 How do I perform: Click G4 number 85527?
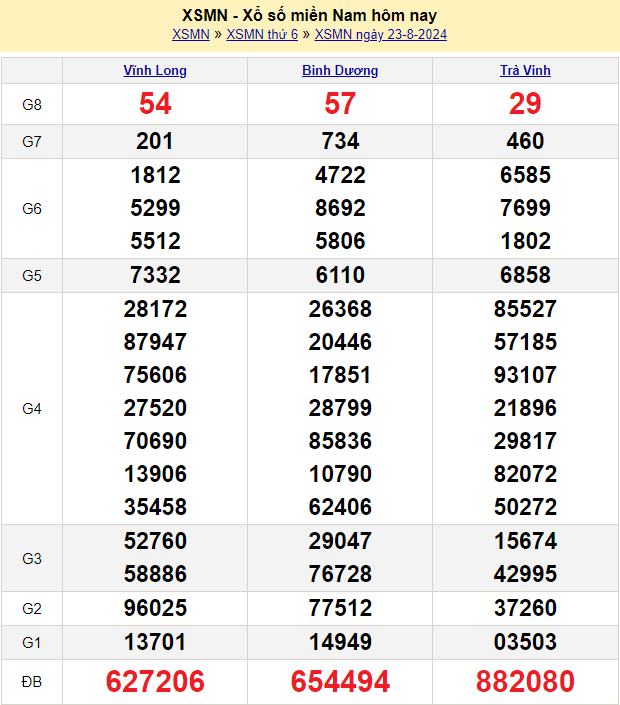tap(525, 309)
